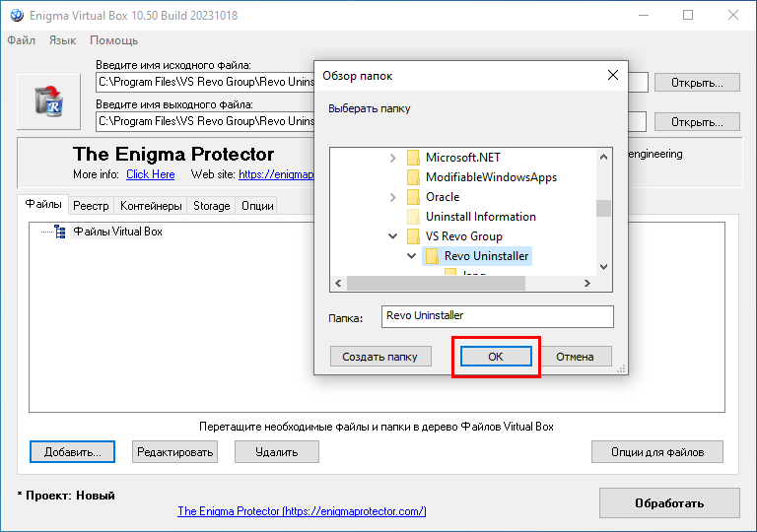The image size is (757, 532).
Task: Switch to the Контейнеры tab
Action: pos(151,206)
